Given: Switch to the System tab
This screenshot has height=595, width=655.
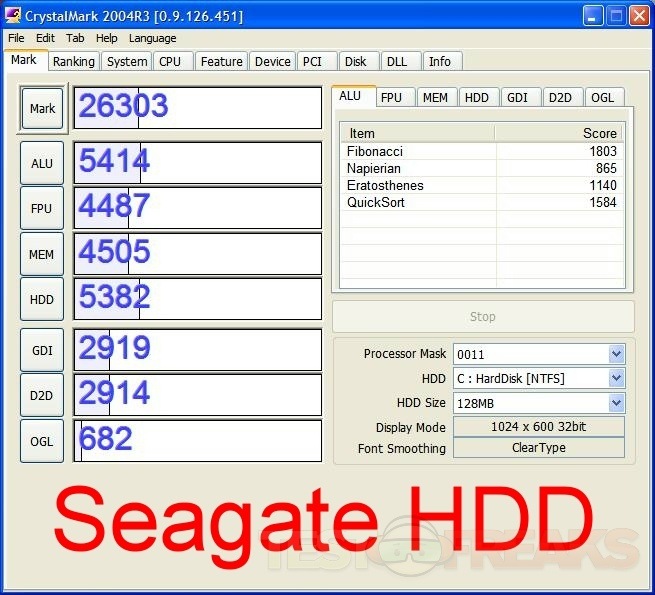Looking at the screenshot, I should point(127,61).
